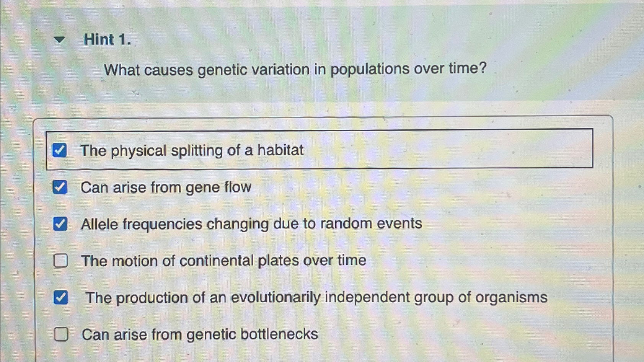
Task: Uncheck 'Can arise from gene flow'
Action: [x=61, y=187]
